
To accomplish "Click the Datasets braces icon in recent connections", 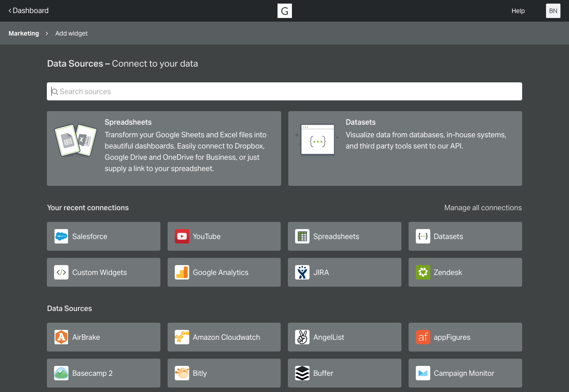I will pyautogui.click(x=423, y=236).
